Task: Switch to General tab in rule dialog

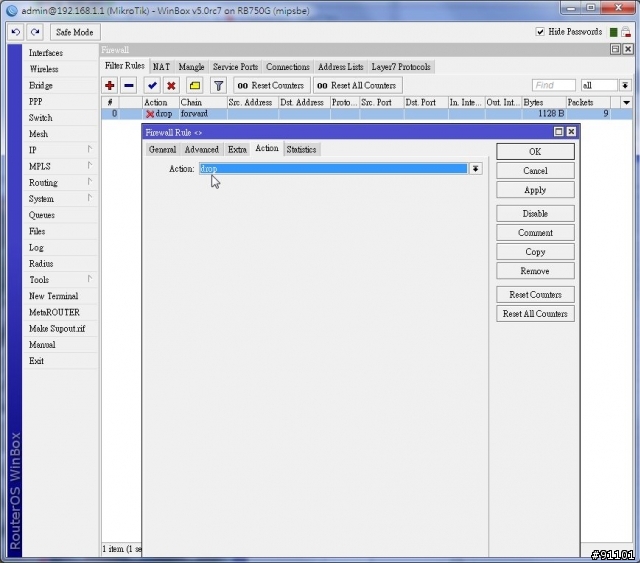Action: [162, 149]
